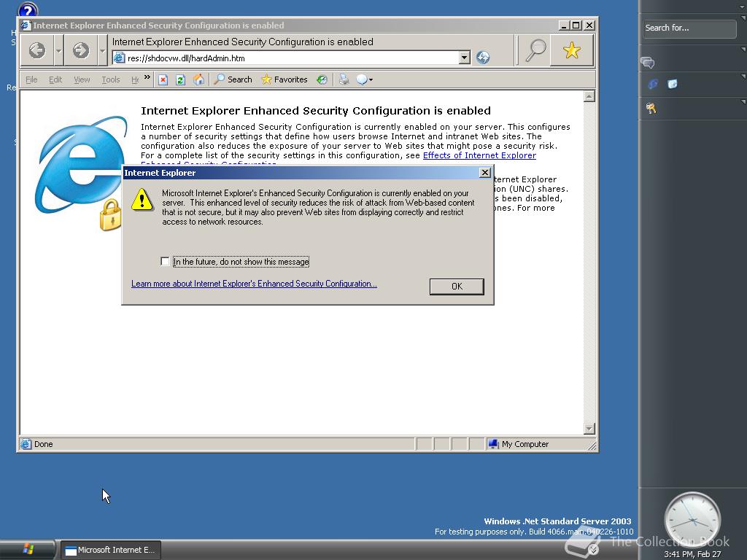Open the View menu

[x=82, y=79]
